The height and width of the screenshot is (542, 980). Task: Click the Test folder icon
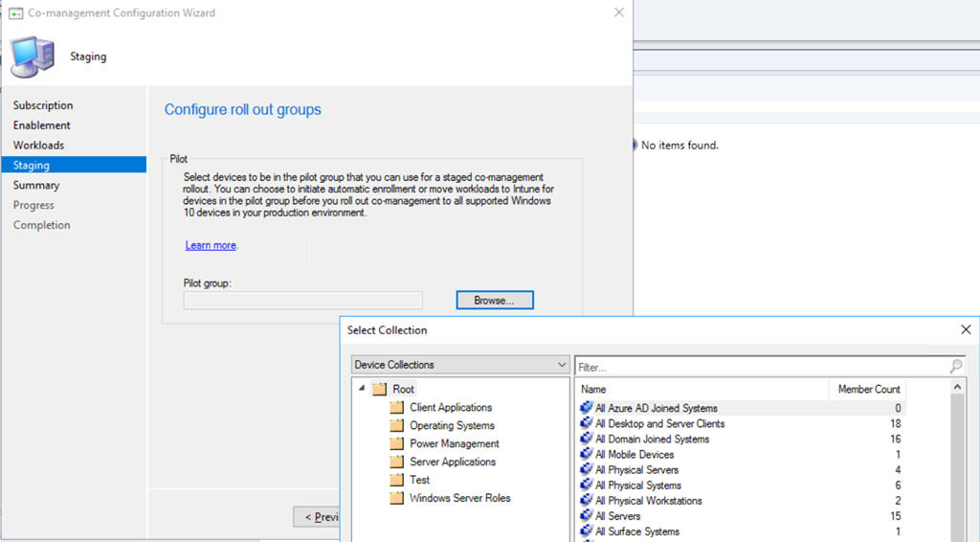(x=397, y=480)
